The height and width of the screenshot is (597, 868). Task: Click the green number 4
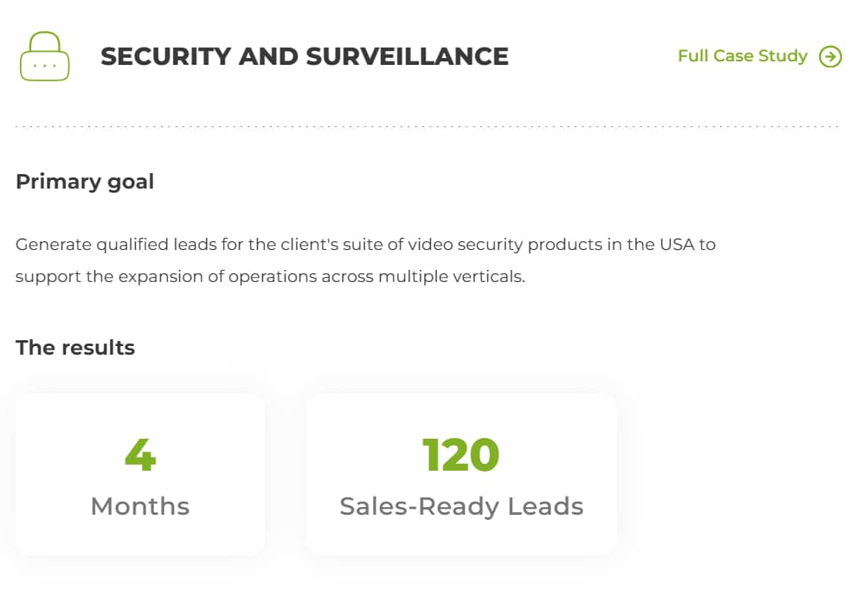(x=140, y=454)
